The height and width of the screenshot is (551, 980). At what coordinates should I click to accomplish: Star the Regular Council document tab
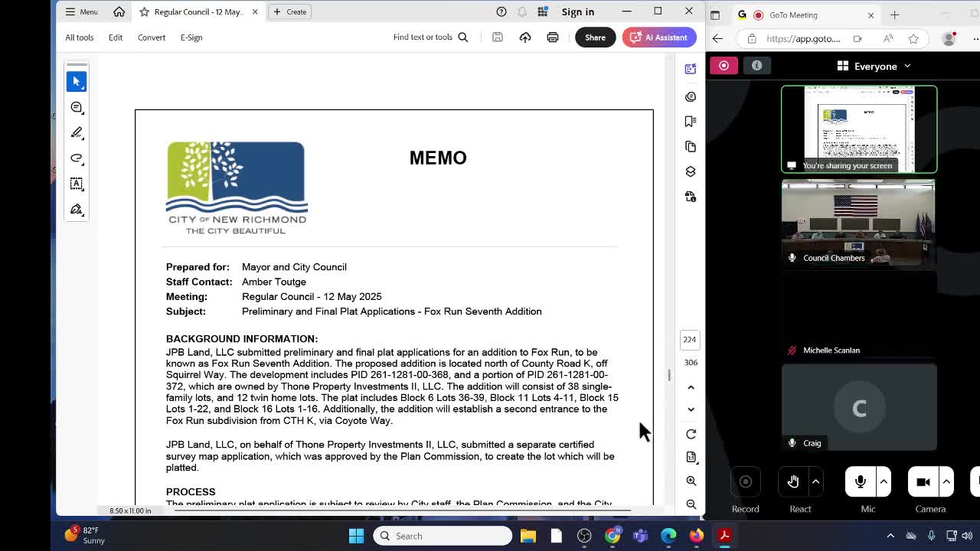pyautogui.click(x=144, y=11)
